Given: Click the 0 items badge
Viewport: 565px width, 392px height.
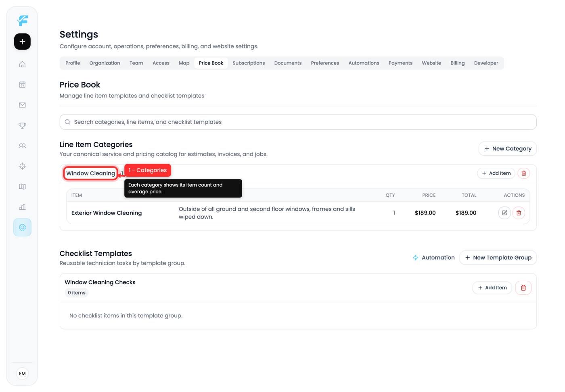Looking at the screenshot, I should [77, 293].
